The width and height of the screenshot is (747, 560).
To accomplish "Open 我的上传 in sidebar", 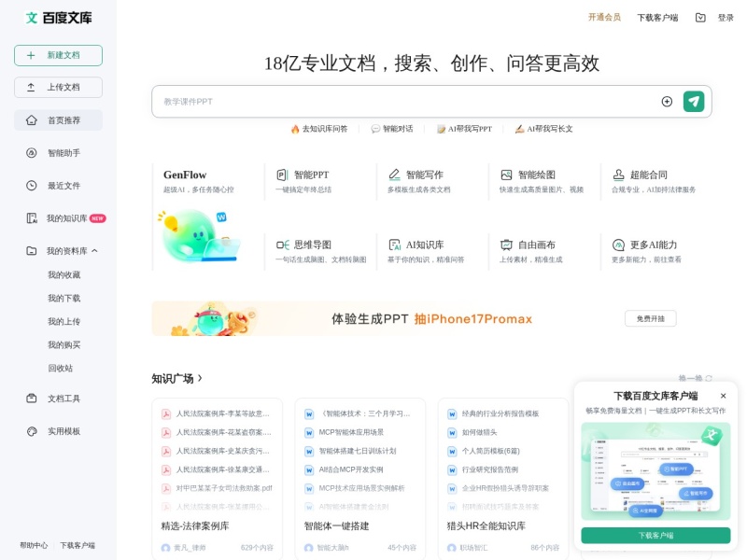I will click(x=63, y=321).
